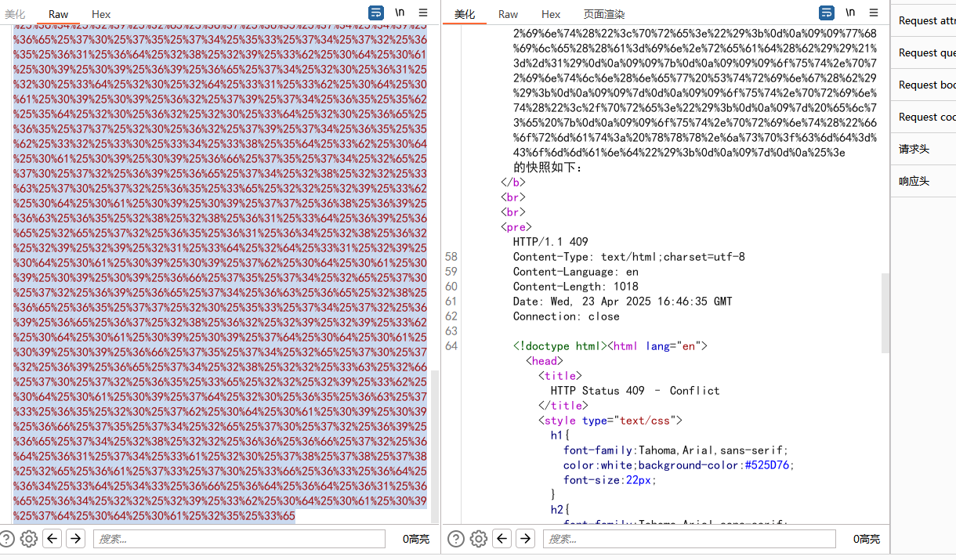956x560 pixels.
Task: Click the closing </title> tag
Action: tap(563, 406)
